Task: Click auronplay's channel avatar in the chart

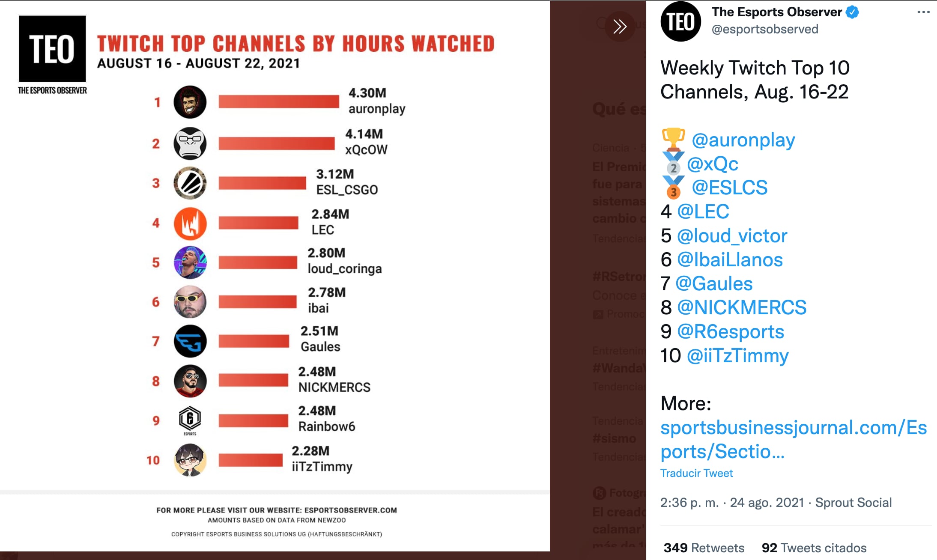Action: 190,102
